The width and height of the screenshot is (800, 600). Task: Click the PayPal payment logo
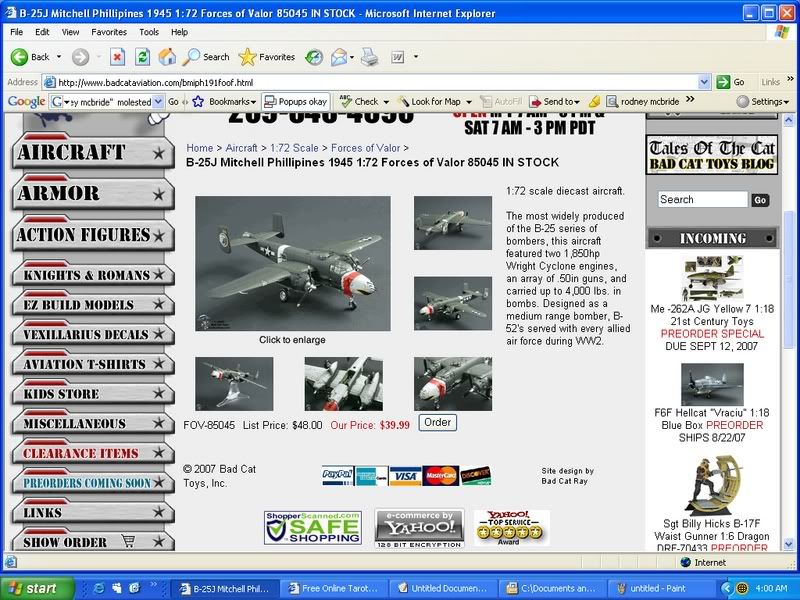pyautogui.click(x=337, y=476)
